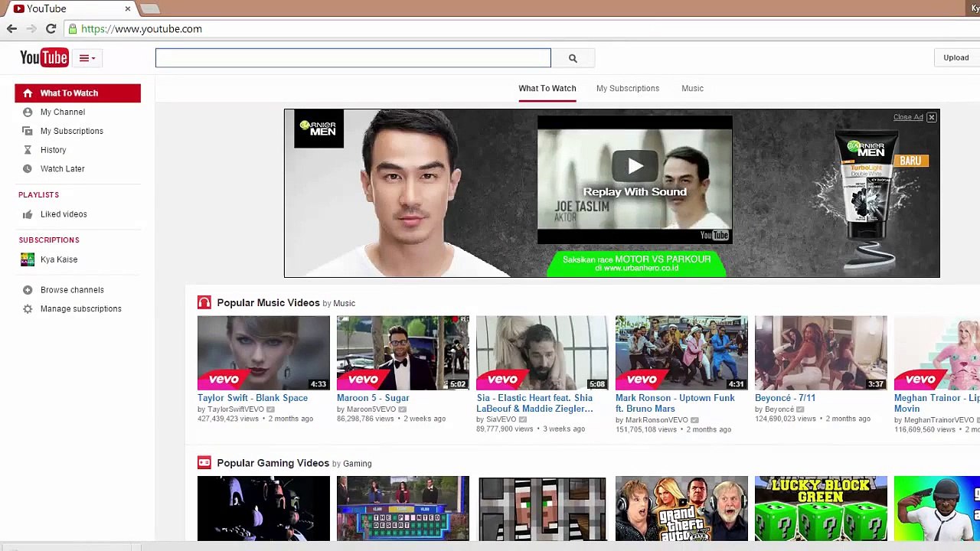The image size is (980, 551).
Task: Select What To Watch in sidebar
Action: tap(77, 93)
